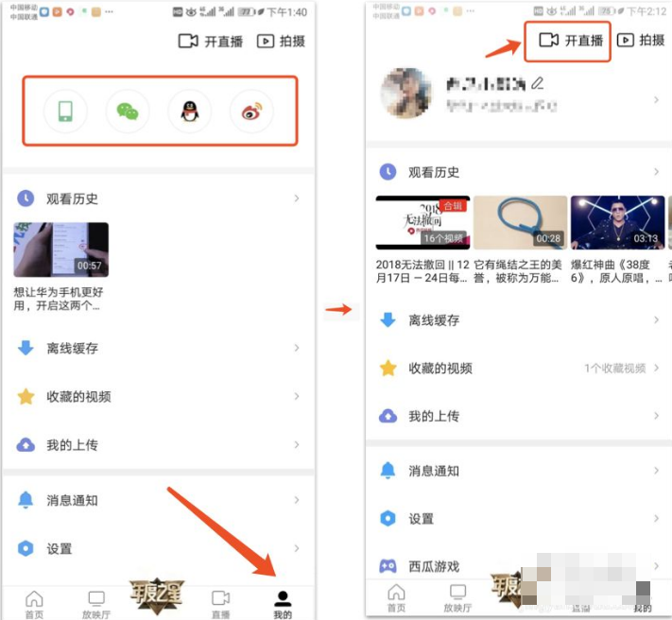
Task: Open the blurred profile avatar picture
Action: 406,94
